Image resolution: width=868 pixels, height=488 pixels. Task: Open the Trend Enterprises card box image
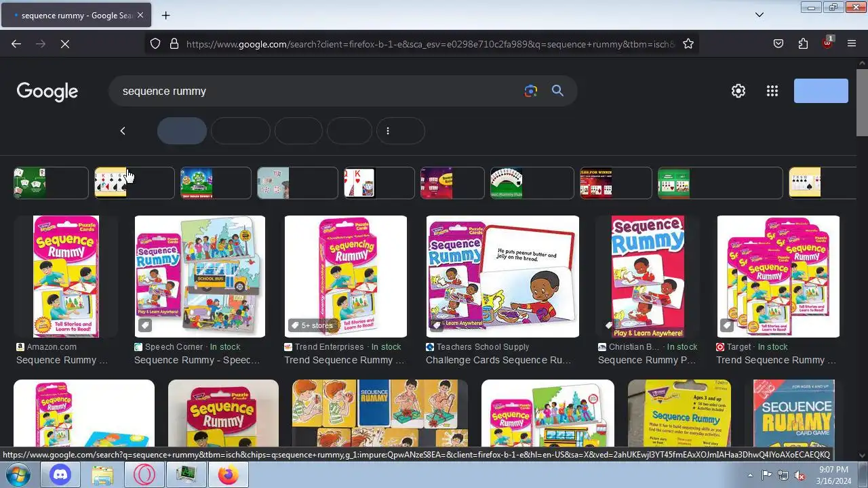tap(346, 277)
